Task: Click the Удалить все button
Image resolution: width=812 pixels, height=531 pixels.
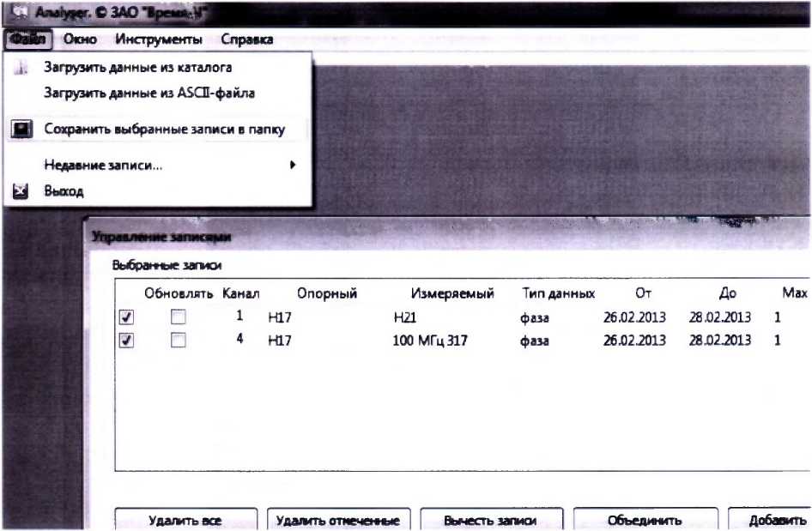Action: click(185, 520)
